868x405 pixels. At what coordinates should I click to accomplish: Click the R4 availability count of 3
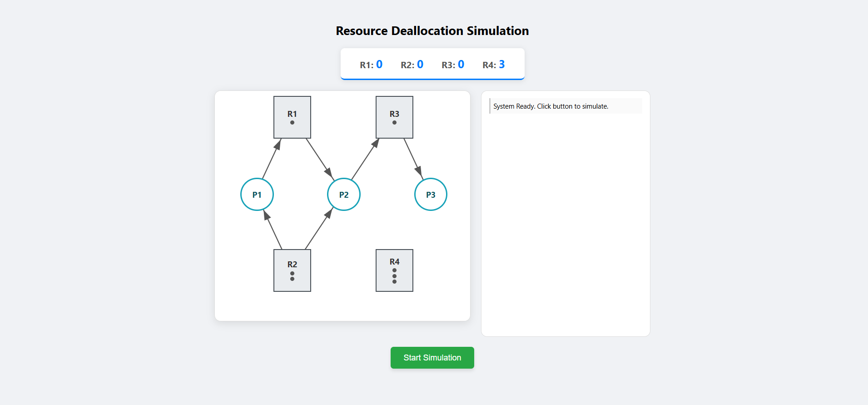(x=501, y=65)
